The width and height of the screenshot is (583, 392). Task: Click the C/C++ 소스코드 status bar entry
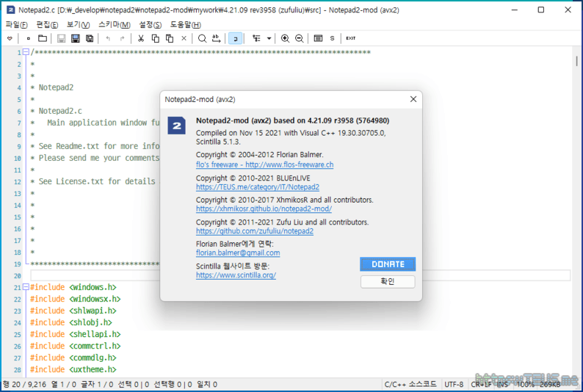click(411, 384)
